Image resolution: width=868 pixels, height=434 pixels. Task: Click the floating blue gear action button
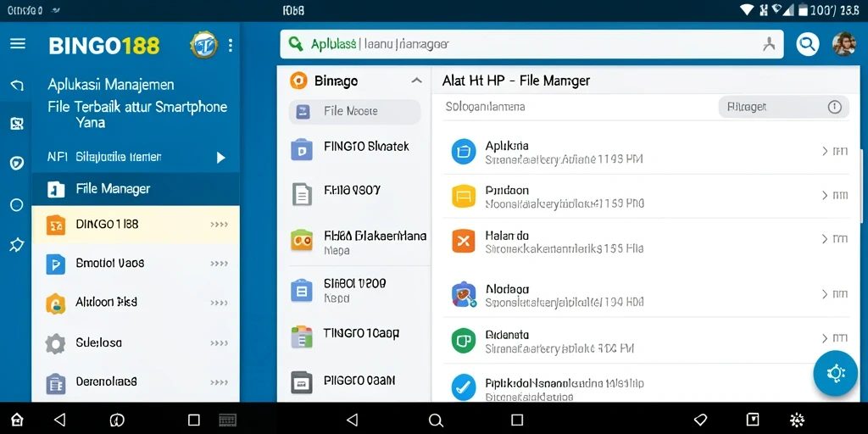(x=835, y=373)
